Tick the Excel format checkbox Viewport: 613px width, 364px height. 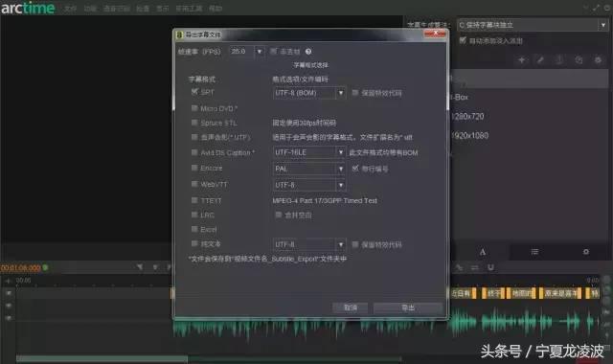coord(194,229)
